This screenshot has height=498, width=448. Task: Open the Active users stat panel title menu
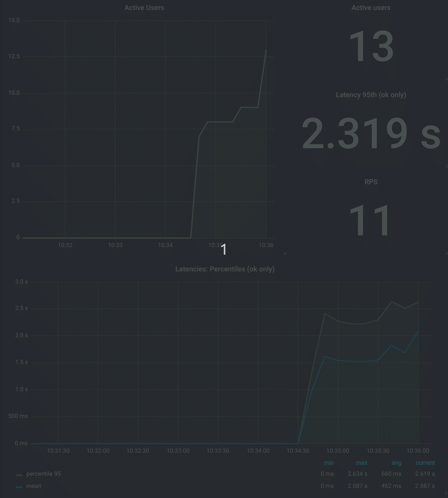click(371, 8)
